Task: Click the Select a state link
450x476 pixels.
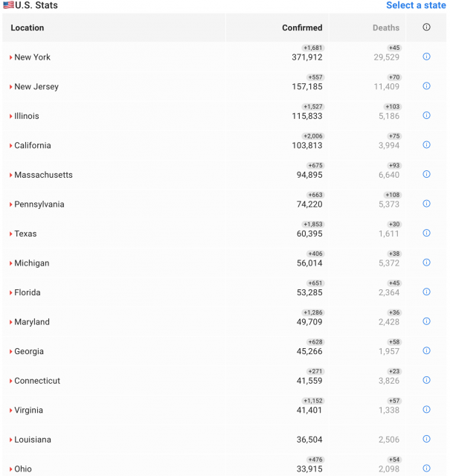Action: click(416, 5)
